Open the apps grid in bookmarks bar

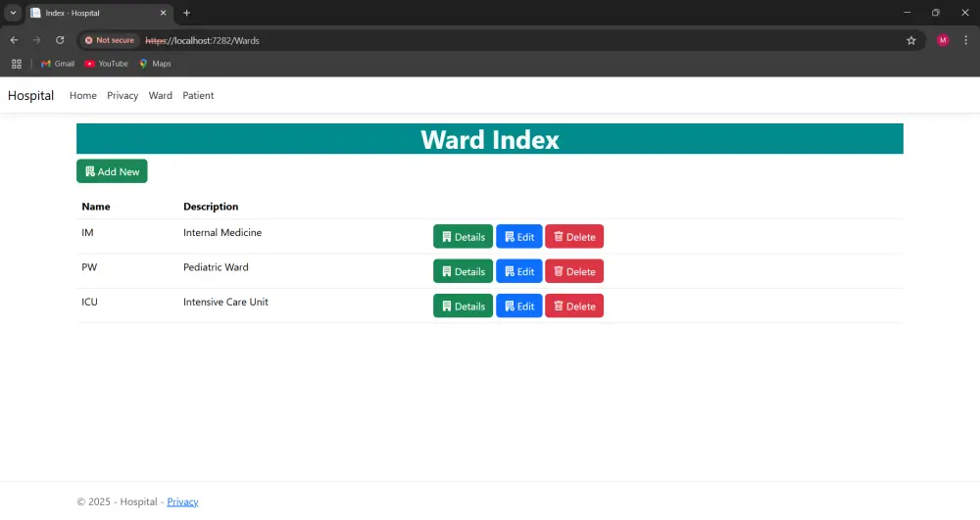tap(17, 64)
